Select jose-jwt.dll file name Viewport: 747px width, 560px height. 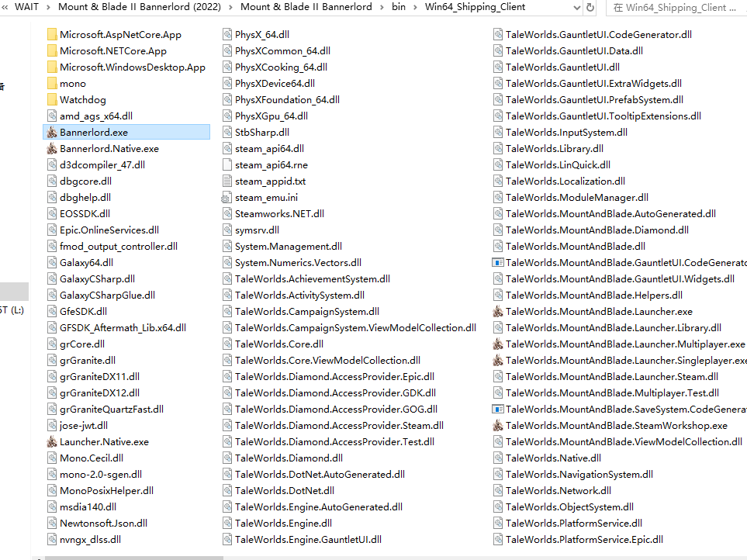click(x=84, y=425)
